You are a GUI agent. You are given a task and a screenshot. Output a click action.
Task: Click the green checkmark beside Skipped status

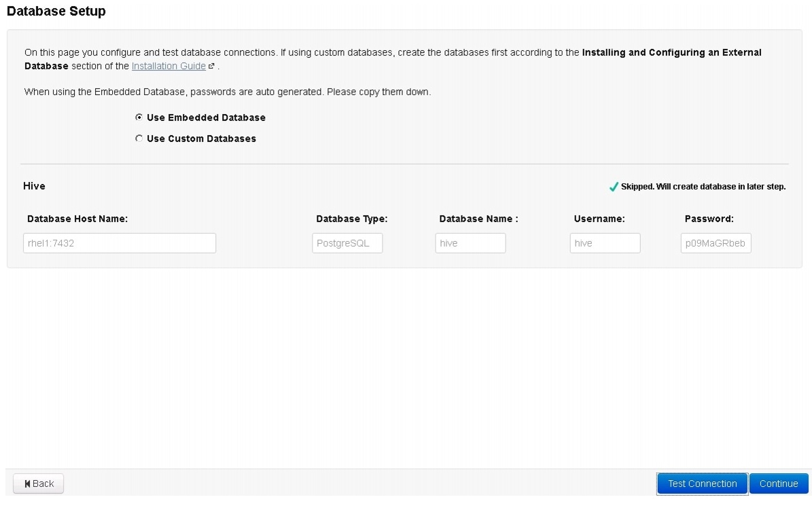pos(614,187)
